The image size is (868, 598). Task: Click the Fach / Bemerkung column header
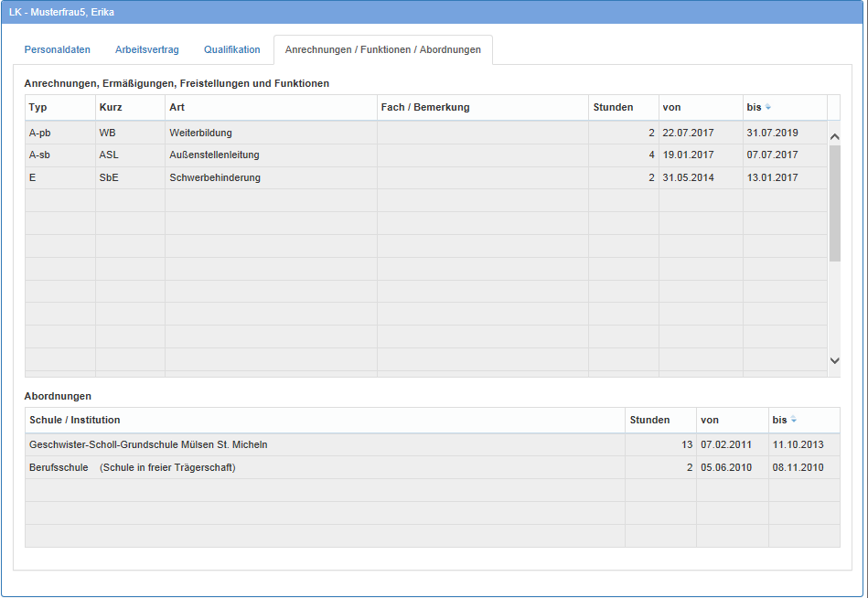[x=425, y=108]
